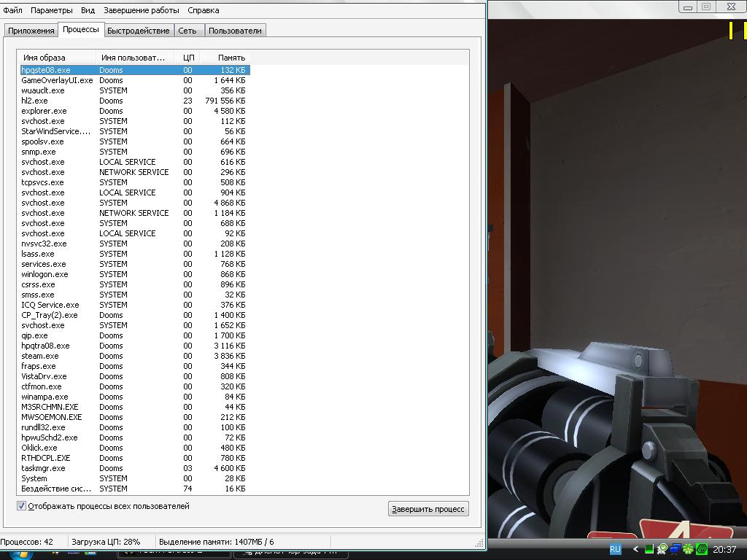
Task: Open the 'Вид' menu
Action: [88, 10]
